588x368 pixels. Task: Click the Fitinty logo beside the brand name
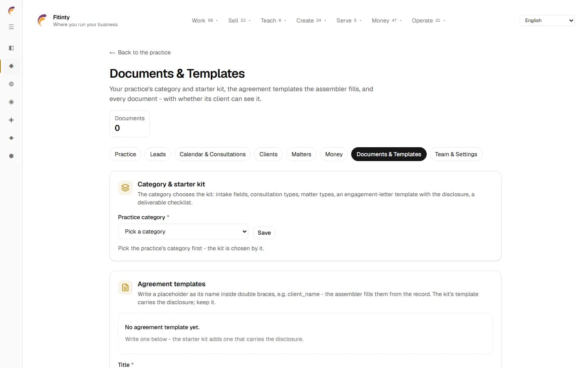42,20
